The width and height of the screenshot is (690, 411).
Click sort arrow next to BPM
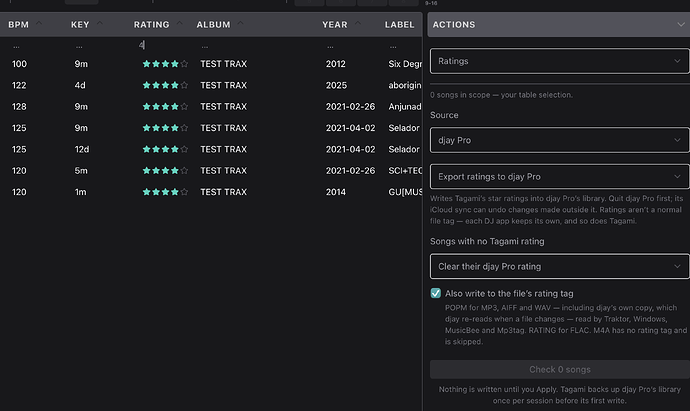point(39,23)
